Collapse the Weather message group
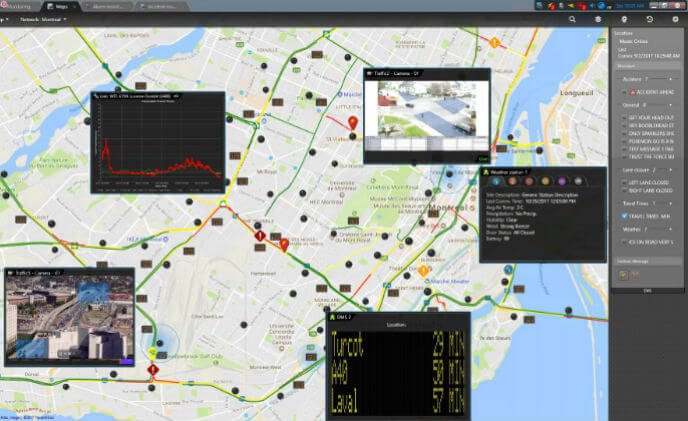 click(670, 229)
